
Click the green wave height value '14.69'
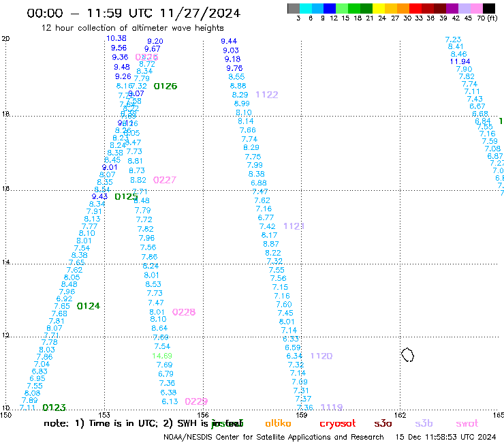pos(162,356)
